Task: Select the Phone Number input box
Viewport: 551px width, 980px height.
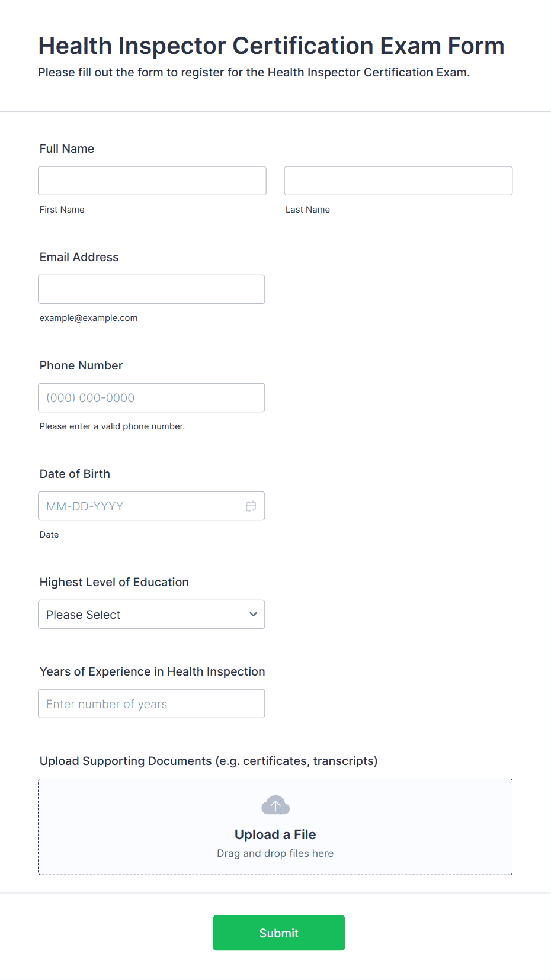Action: point(152,398)
